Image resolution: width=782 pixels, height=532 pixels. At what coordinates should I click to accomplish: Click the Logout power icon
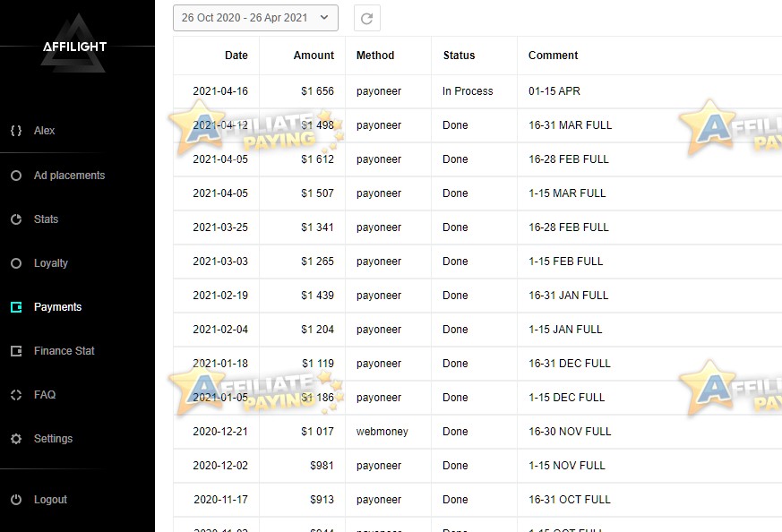pos(16,500)
